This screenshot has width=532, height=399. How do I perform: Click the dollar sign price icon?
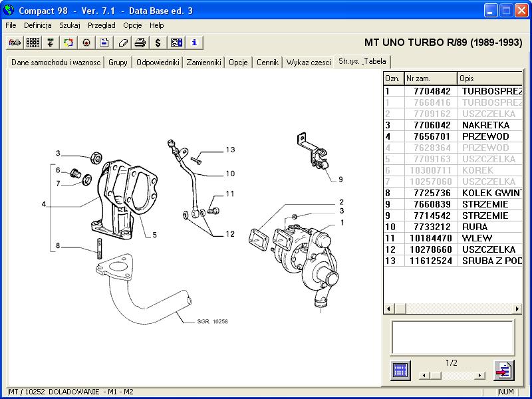tap(158, 43)
